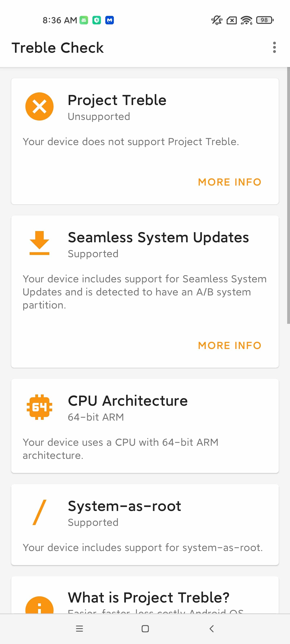The image size is (290, 644).
Task: Tap the System-as-root slash icon
Action: (x=39, y=512)
